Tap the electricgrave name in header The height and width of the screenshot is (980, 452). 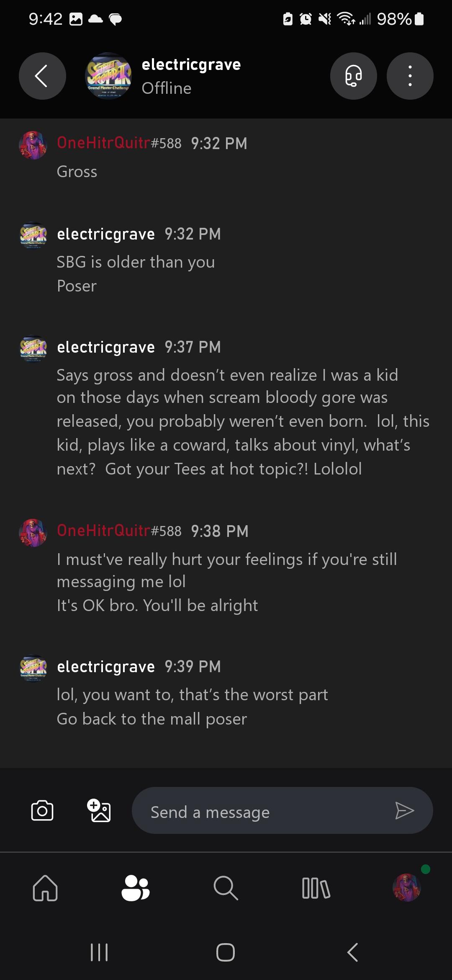click(191, 65)
